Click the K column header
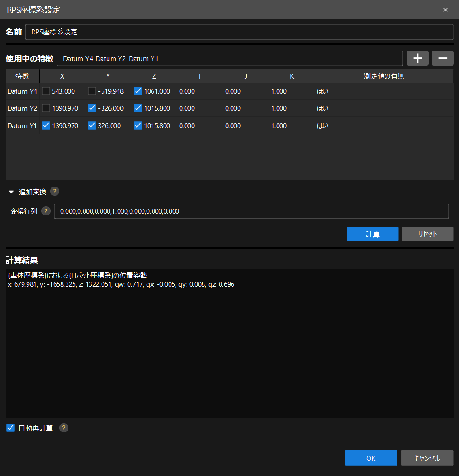459x476 pixels. [292, 76]
